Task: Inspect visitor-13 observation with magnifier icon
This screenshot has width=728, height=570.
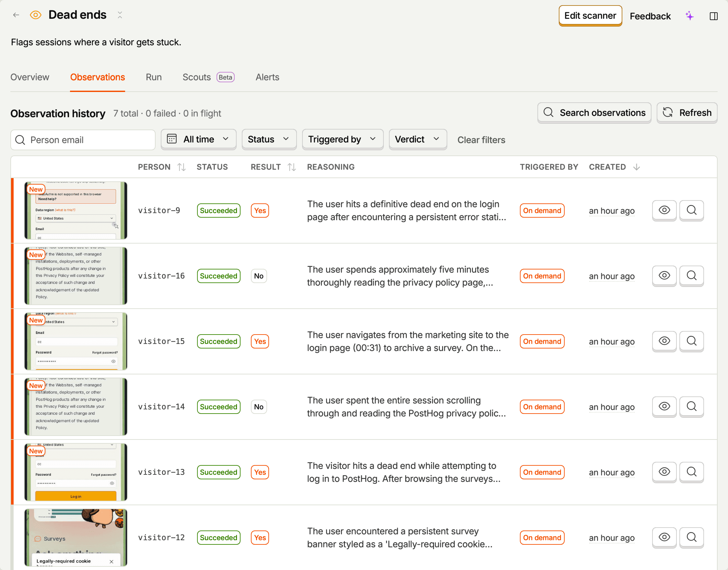Action: coord(692,472)
